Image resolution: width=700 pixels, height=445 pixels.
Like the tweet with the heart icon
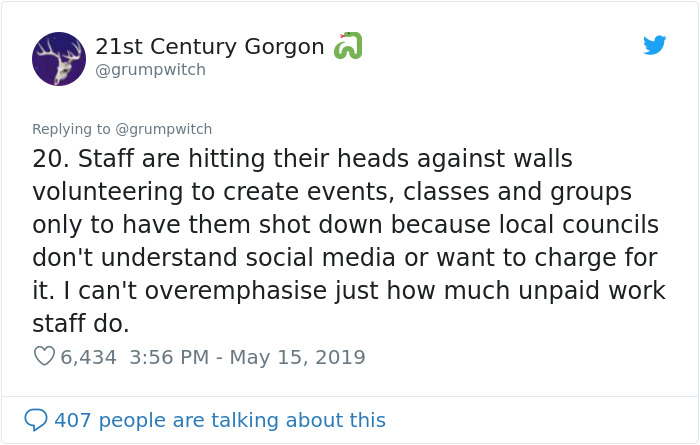coord(44,356)
